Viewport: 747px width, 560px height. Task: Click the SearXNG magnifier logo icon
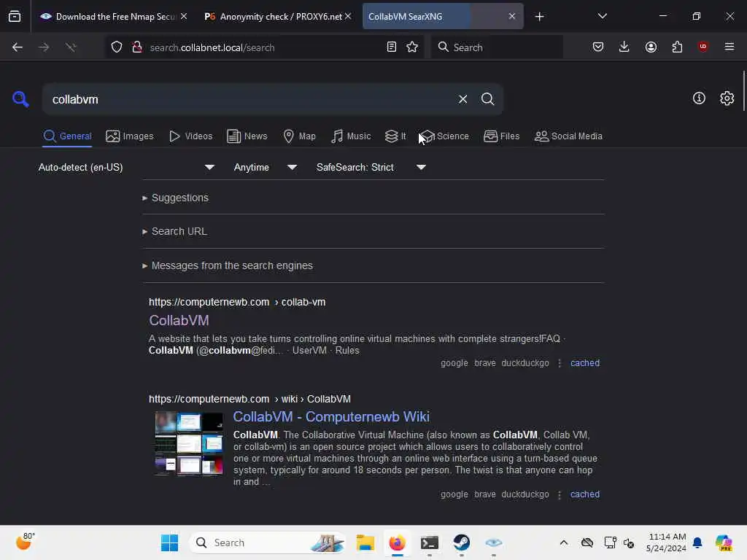tap(20, 99)
